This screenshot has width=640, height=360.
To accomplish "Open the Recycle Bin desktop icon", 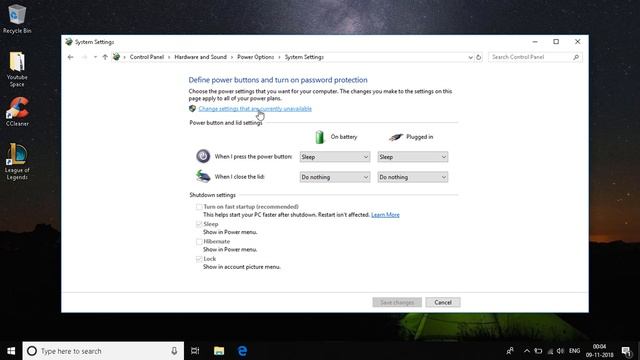I will point(17,18).
